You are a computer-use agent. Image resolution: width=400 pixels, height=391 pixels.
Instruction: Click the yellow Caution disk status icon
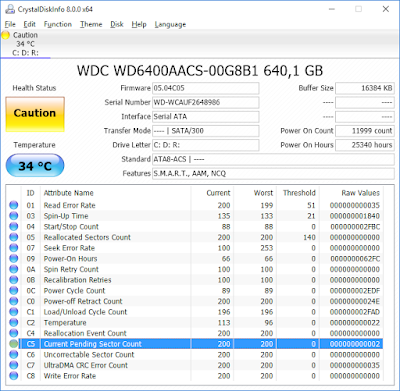(x=6, y=35)
